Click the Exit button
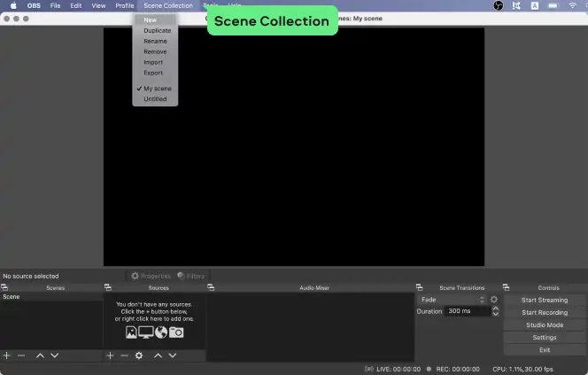 545,350
